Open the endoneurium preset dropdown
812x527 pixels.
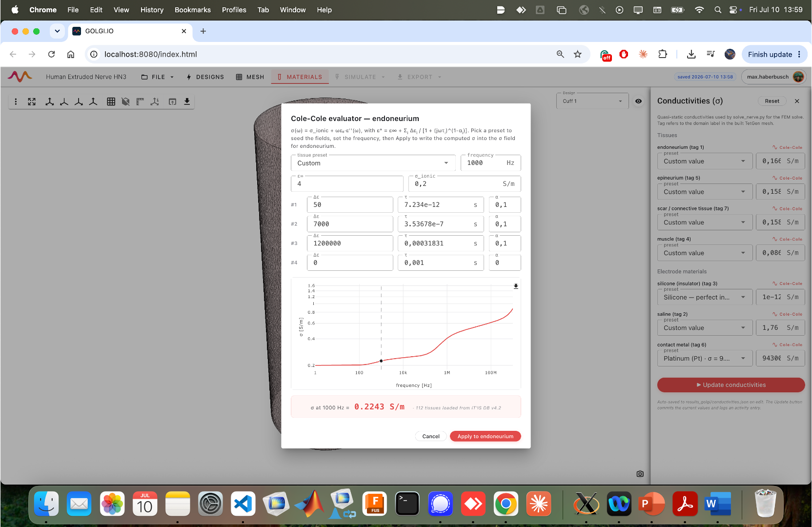point(705,161)
